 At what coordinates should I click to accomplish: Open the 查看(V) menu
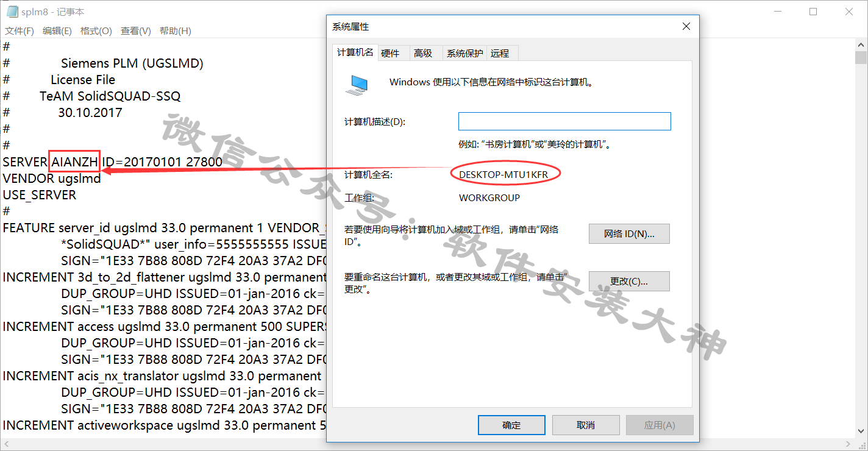136,30
